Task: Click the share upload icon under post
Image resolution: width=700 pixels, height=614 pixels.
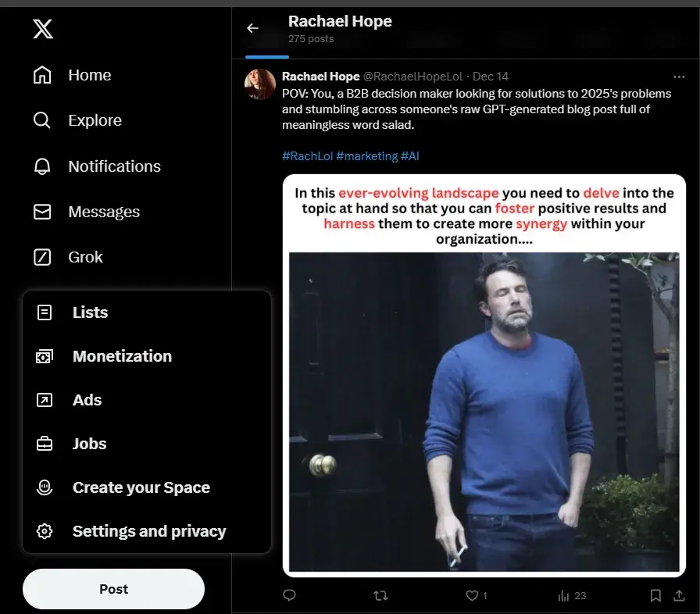Action: coord(678,595)
